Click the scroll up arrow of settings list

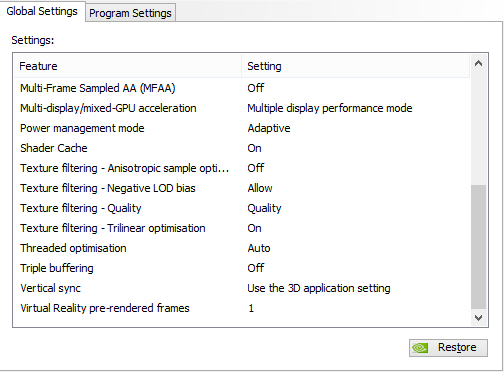pyautogui.click(x=478, y=63)
